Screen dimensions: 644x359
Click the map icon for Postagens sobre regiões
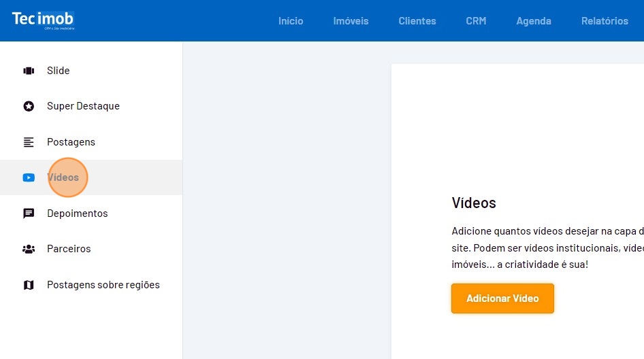pyautogui.click(x=29, y=285)
